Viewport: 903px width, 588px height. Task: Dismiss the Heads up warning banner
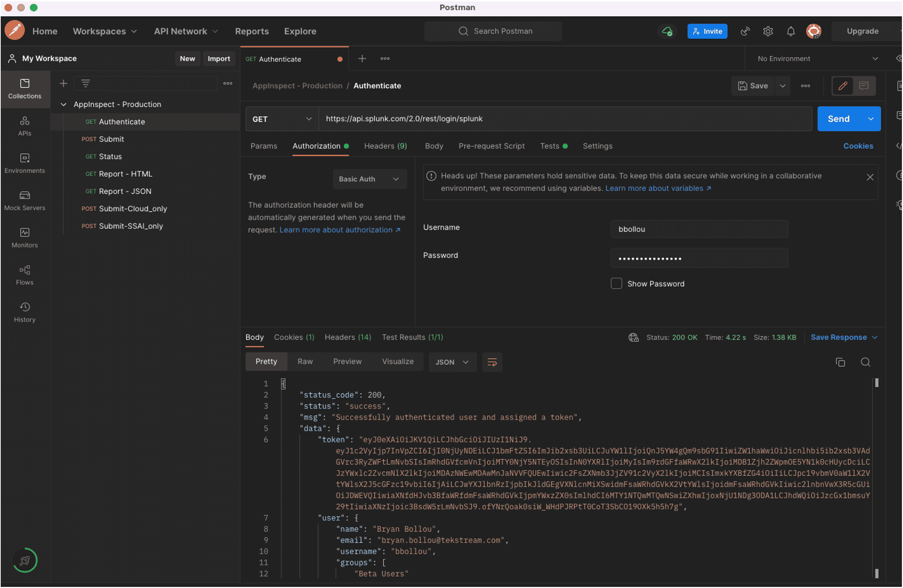(870, 177)
